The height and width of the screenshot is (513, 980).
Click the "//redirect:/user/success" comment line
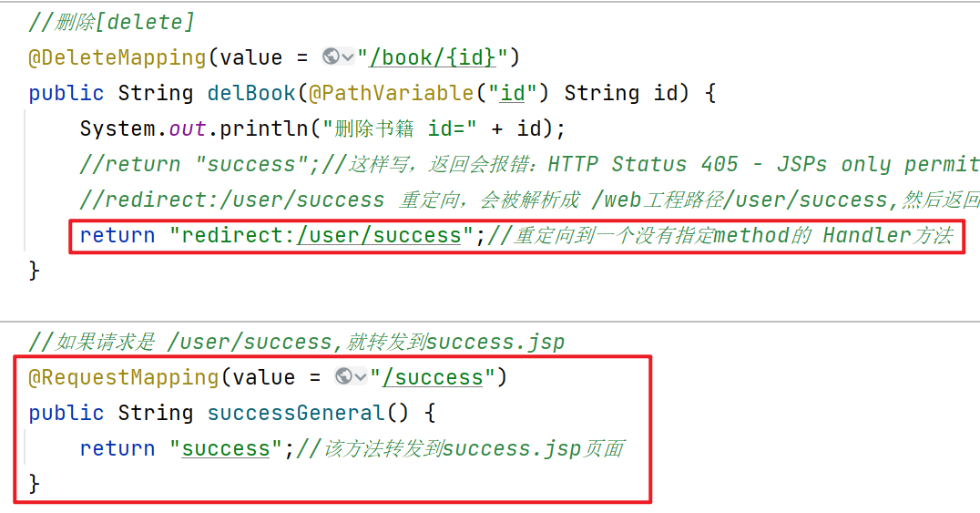[x=529, y=200]
